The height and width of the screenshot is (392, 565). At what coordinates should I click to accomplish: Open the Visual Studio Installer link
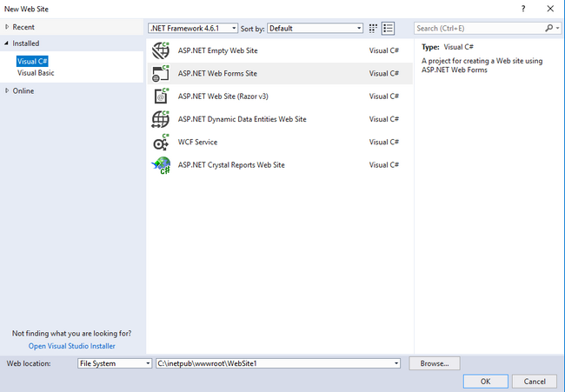click(71, 345)
